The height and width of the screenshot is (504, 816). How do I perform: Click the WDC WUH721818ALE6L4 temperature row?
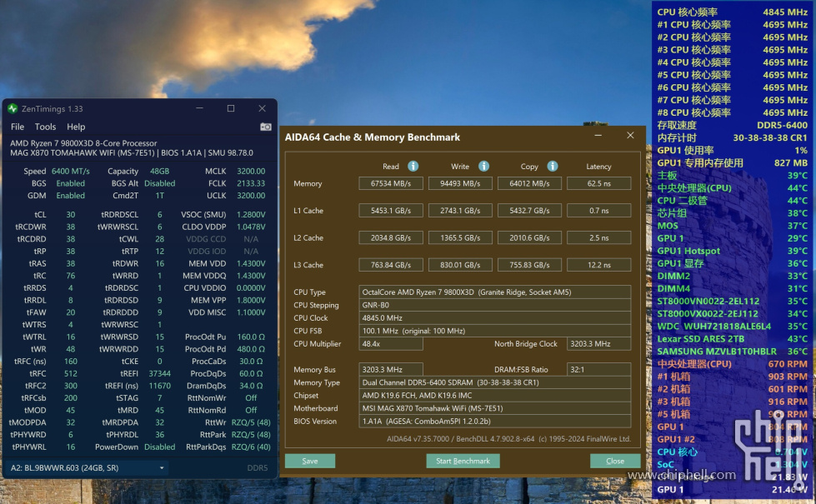(x=732, y=326)
